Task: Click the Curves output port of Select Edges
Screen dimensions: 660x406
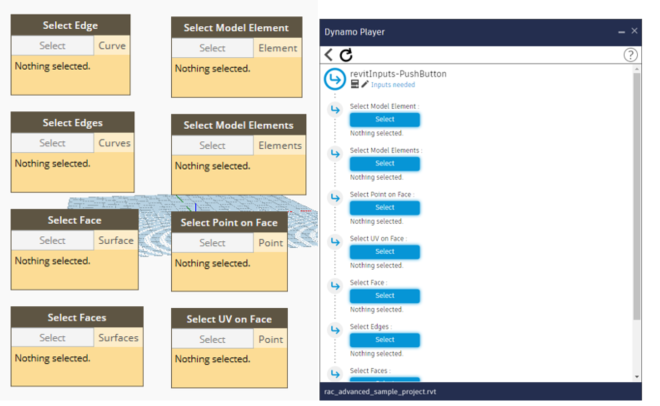Action: click(114, 143)
